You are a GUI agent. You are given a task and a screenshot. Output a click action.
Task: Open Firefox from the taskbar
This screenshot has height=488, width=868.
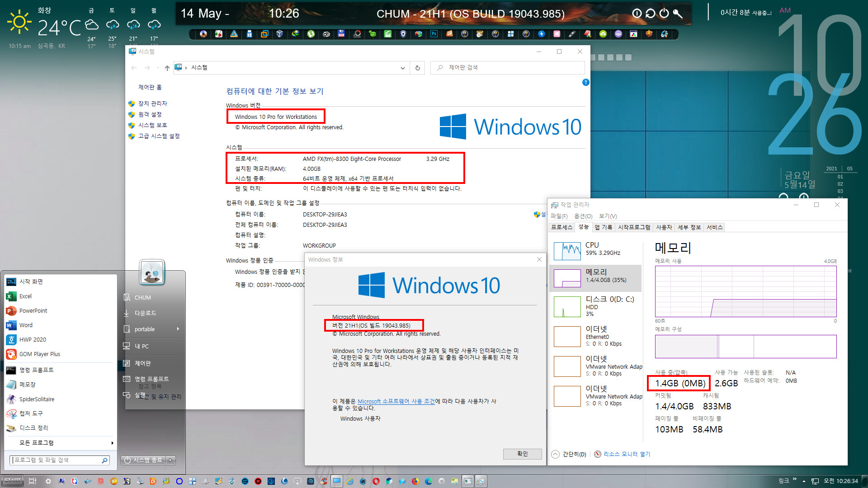[x=415, y=481]
